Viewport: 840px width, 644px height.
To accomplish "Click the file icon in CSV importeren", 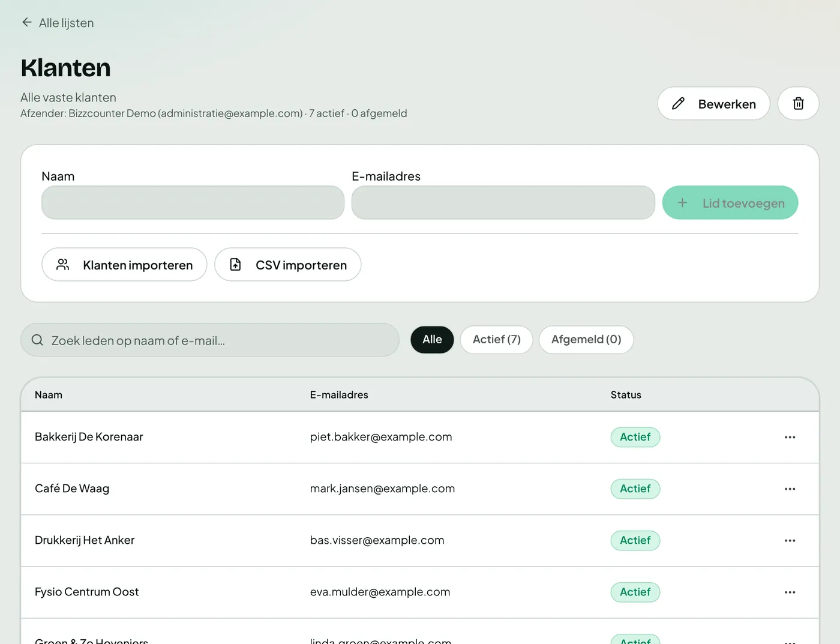I will click(236, 265).
